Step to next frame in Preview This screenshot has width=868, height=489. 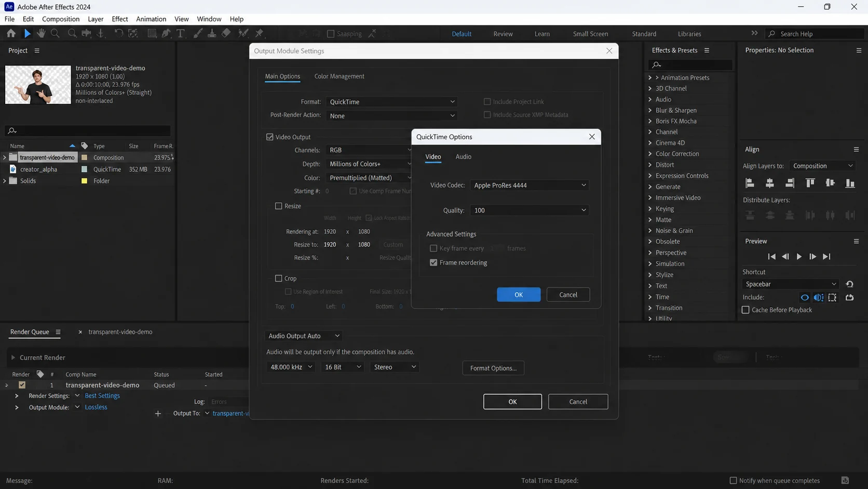(x=812, y=257)
